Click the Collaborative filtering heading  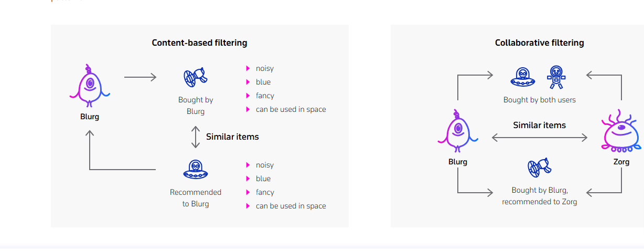pyautogui.click(x=540, y=43)
